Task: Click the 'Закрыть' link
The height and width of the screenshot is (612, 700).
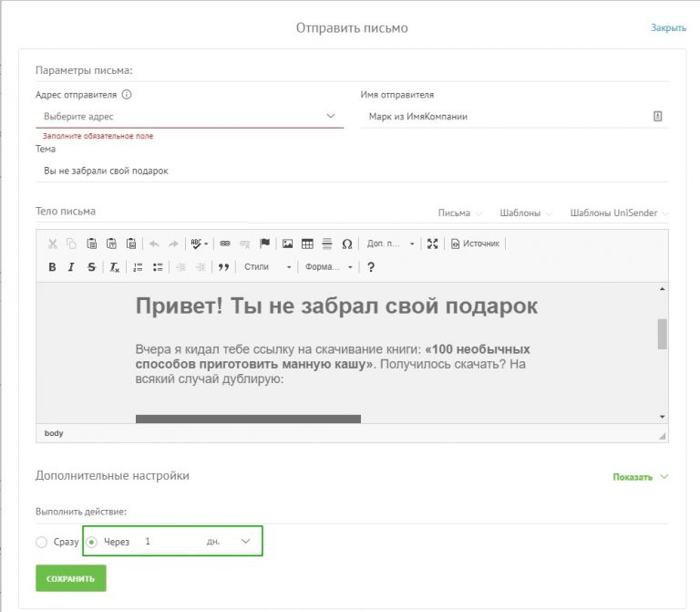Action: click(x=668, y=28)
